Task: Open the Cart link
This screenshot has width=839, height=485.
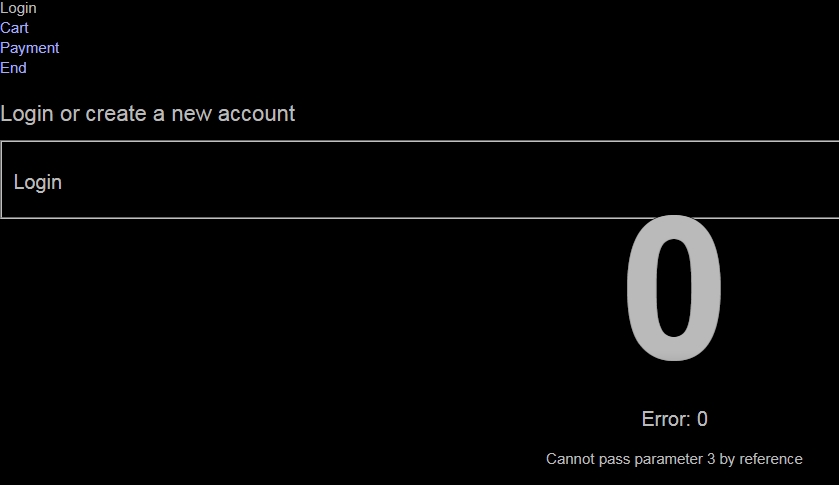Action: click(x=14, y=28)
